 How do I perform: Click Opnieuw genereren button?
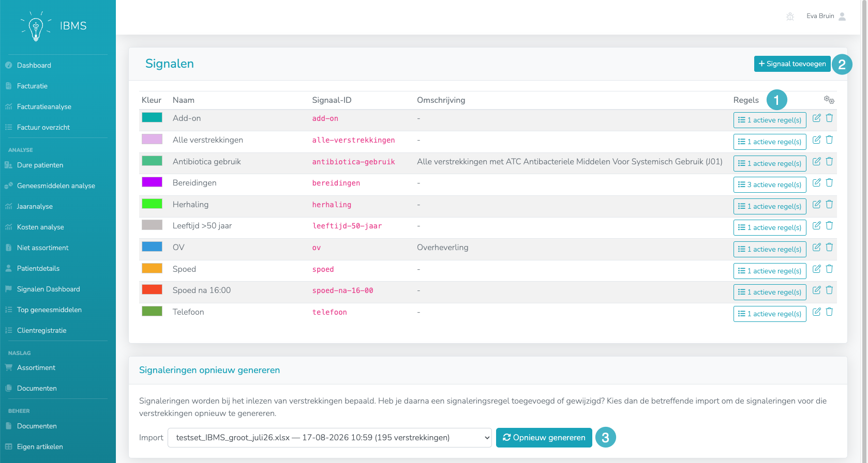pyautogui.click(x=544, y=438)
